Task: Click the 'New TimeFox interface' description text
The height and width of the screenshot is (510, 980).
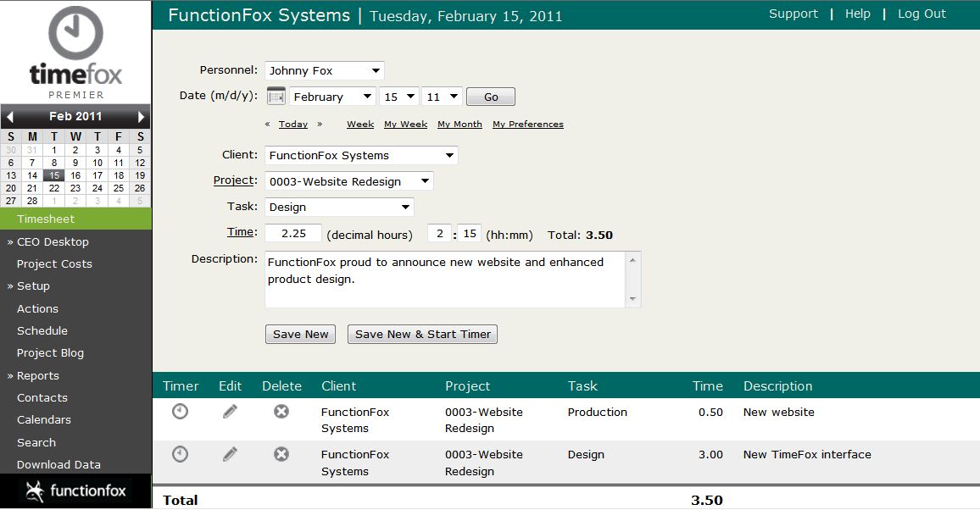Action: (807, 454)
